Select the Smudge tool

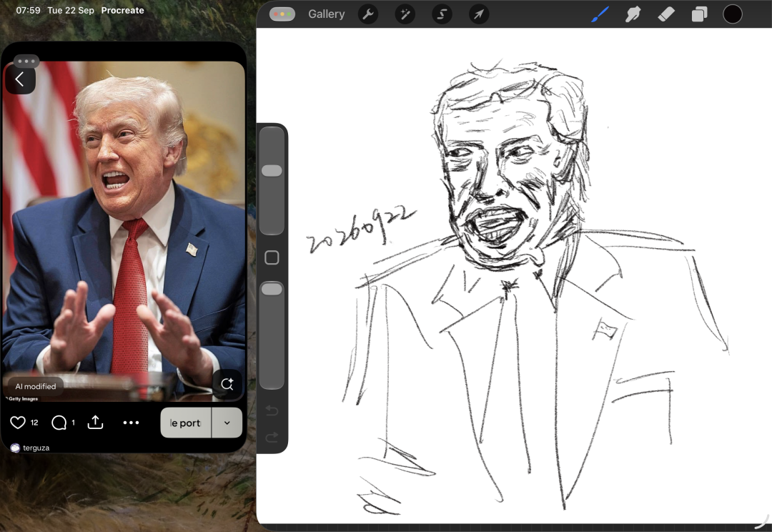(x=633, y=14)
